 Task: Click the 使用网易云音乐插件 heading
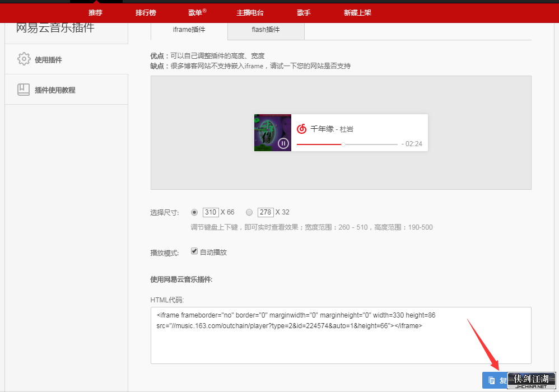181,279
